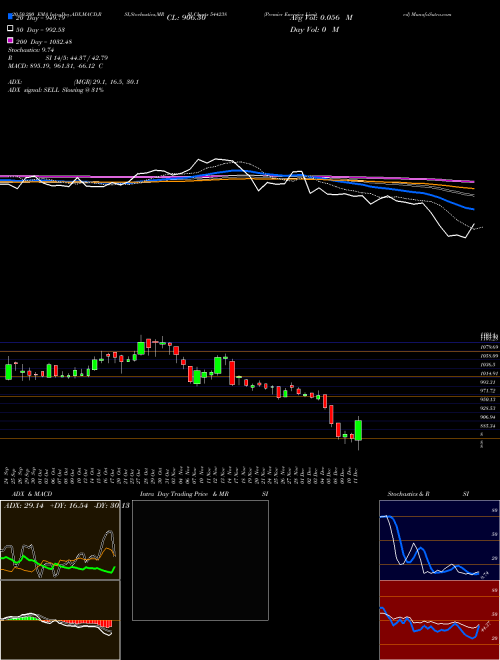Click the 906.94 price axis label
500x660 pixels.
point(490,417)
